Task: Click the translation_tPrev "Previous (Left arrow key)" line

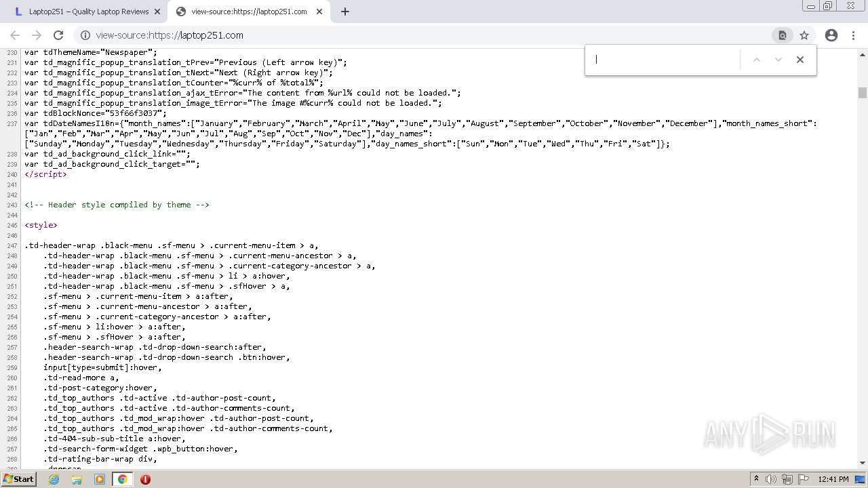Action: [x=186, y=62]
